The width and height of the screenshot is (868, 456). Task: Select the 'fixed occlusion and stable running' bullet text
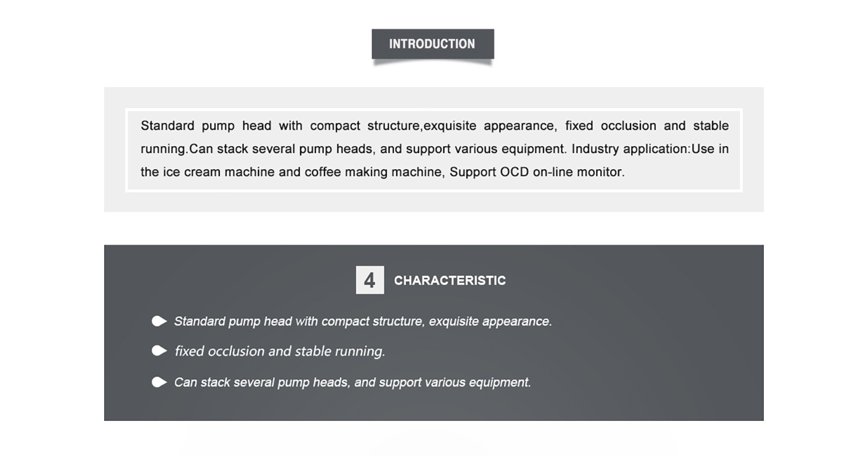click(x=280, y=351)
